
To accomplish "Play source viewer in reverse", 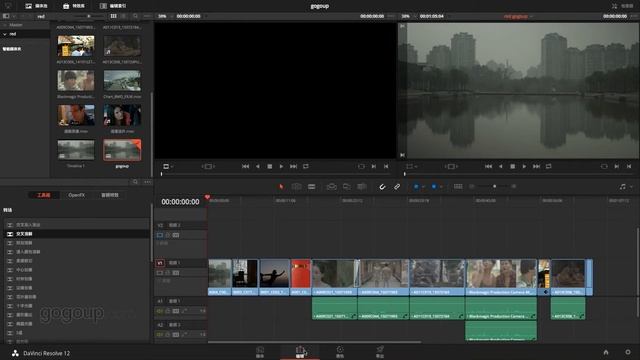I will pyautogui.click(x=258, y=167).
